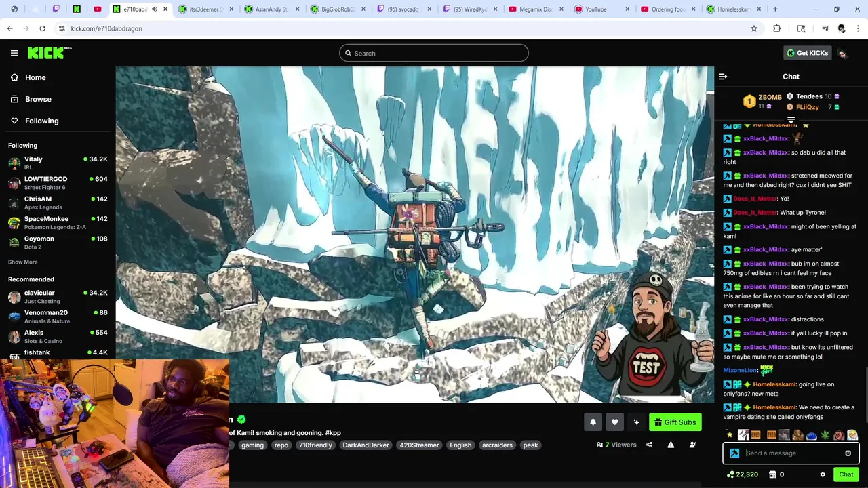
Task: Click the stream video player
Action: click(414, 235)
